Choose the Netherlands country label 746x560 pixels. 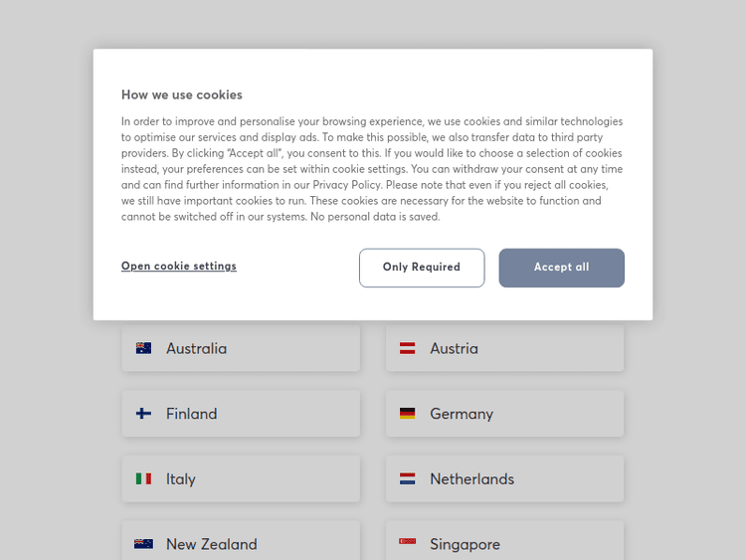[471, 478]
